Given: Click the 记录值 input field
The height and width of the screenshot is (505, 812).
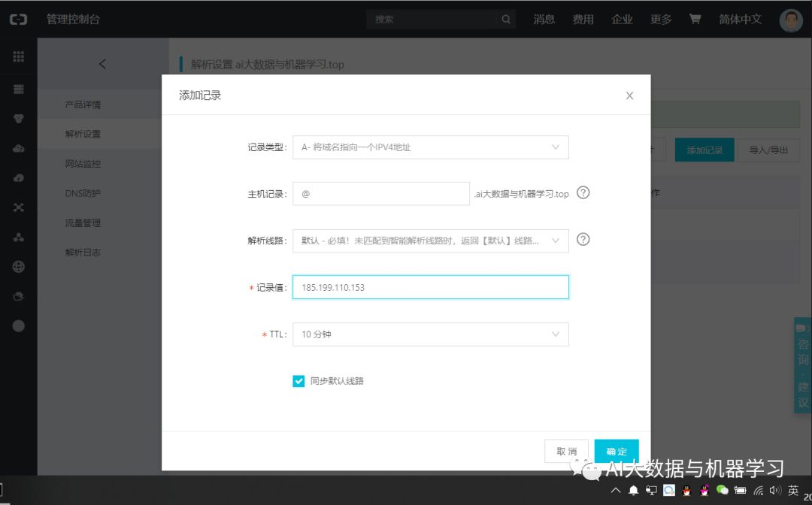Looking at the screenshot, I should click(x=430, y=287).
